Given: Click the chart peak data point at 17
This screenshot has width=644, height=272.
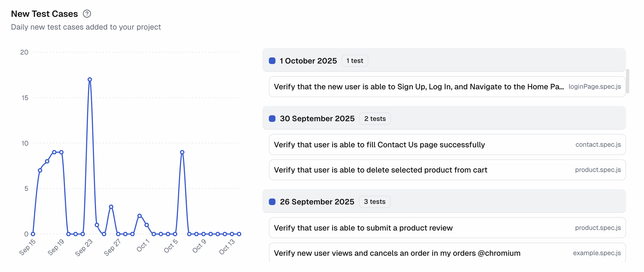Looking at the screenshot, I should 90,79.
